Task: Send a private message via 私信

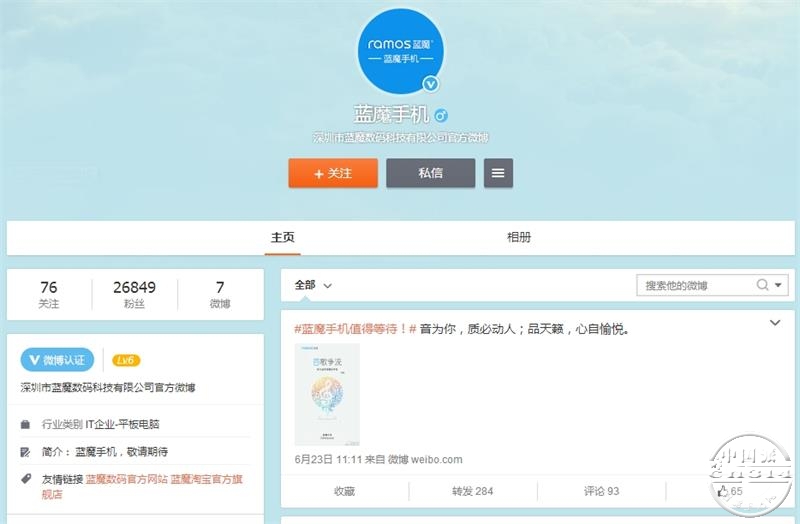Action: pyautogui.click(x=431, y=173)
